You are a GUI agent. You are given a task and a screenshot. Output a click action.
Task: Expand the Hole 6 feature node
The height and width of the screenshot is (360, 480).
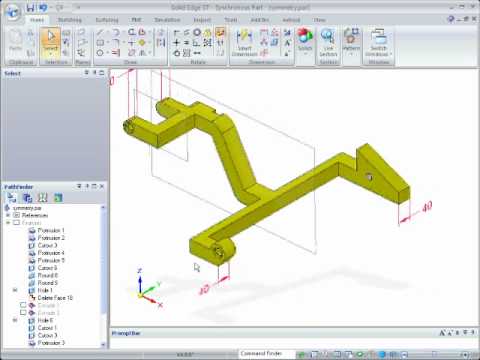(x=15, y=320)
